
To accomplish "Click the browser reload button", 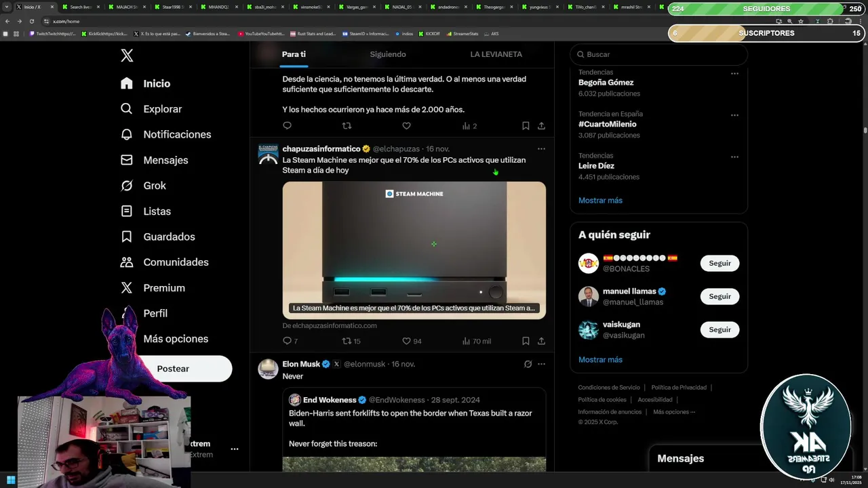I will click(x=31, y=21).
